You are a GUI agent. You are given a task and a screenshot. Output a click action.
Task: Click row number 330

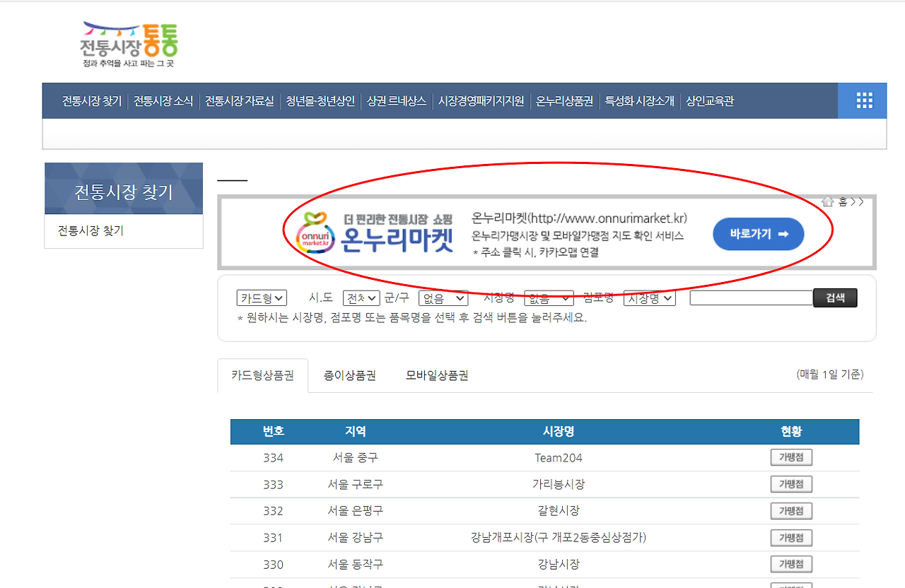coord(273,565)
